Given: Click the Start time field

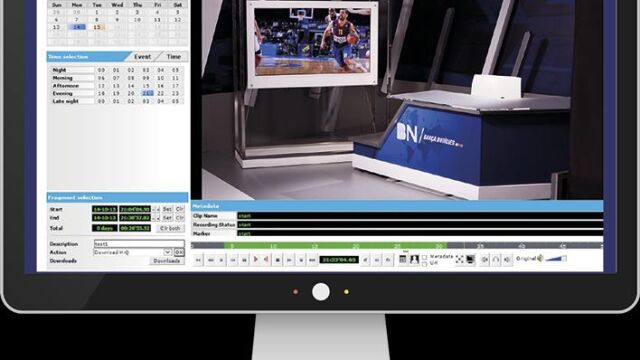Looking at the screenshot, I should 135,209.
